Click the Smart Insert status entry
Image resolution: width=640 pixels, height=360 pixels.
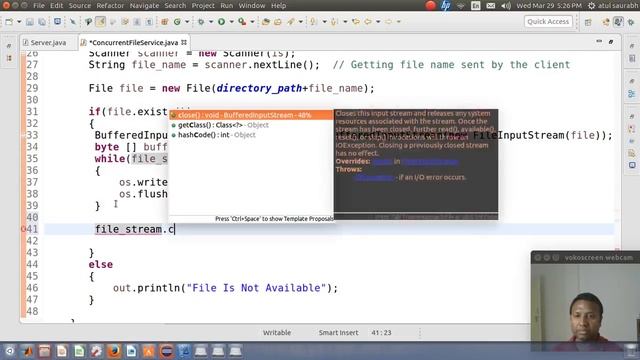coord(338,333)
